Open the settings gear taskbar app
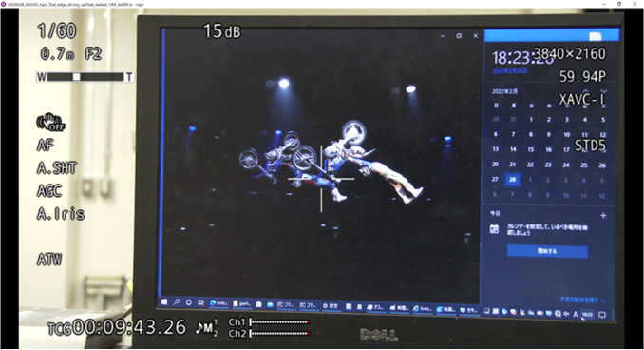Viewport: 644px width, 350px height. [331, 306]
